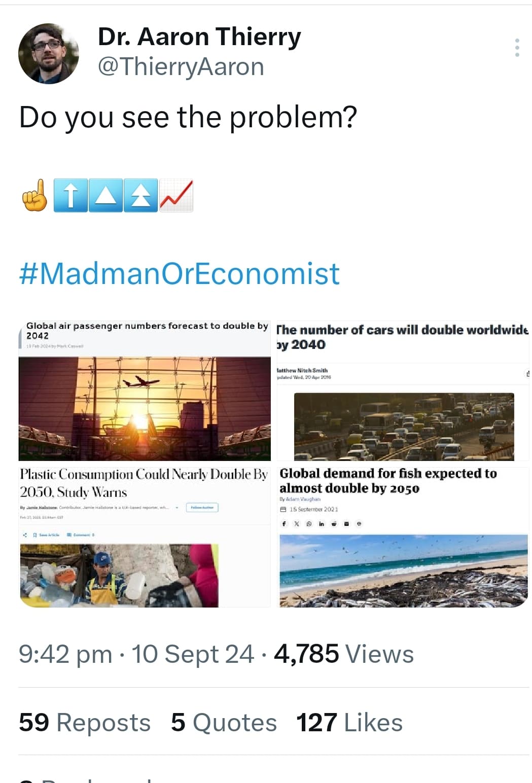View the plastic consumption article image

(145, 537)
